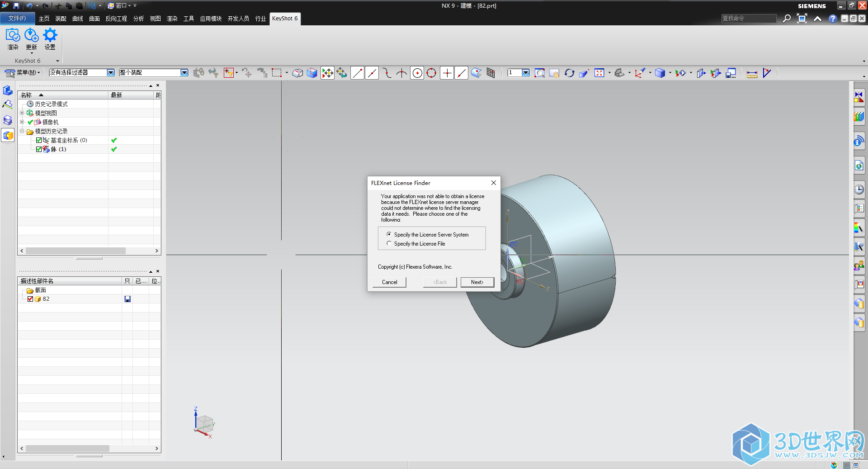Click the 描述性部件名 column header
Viewport: 868px width, 469px height.
click(x=70, y=281)
